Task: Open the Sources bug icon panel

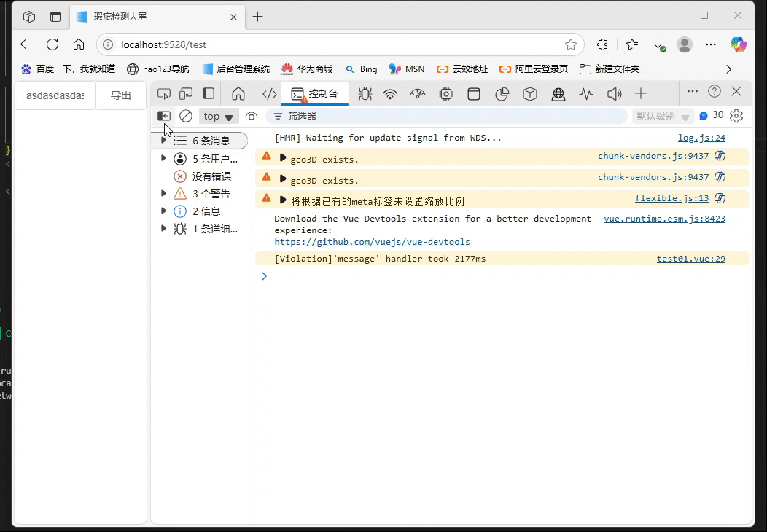Action: point(365,93)
